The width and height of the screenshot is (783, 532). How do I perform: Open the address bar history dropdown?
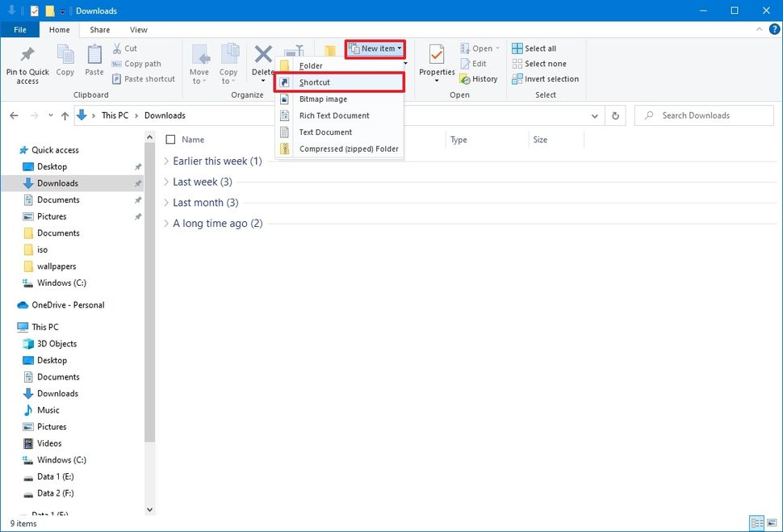click(595, 115)
